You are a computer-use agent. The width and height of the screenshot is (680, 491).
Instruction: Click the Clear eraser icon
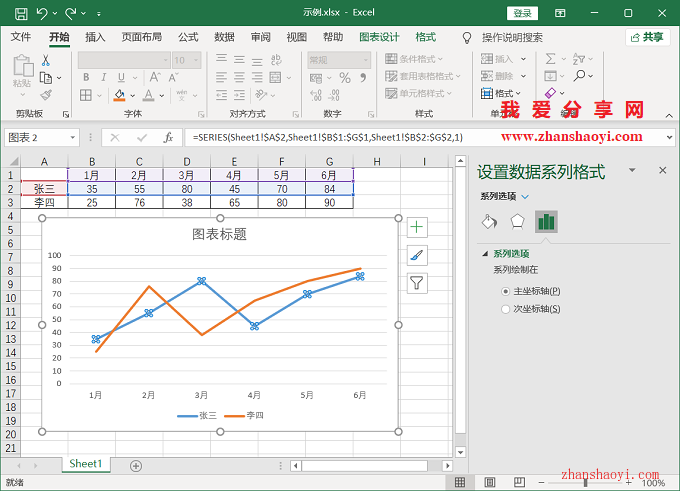[x=550, y=93]
